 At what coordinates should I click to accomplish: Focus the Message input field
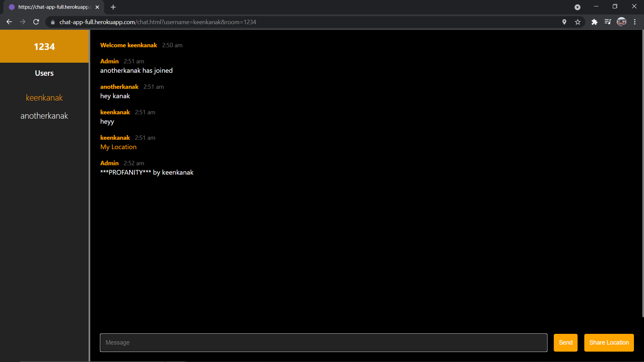pos(323,343)
